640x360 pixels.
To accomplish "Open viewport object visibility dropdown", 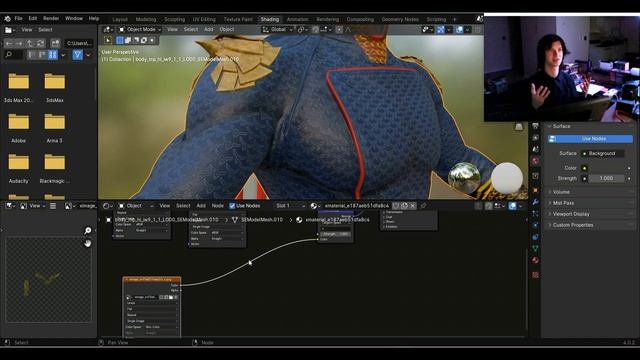I will 427,29.
